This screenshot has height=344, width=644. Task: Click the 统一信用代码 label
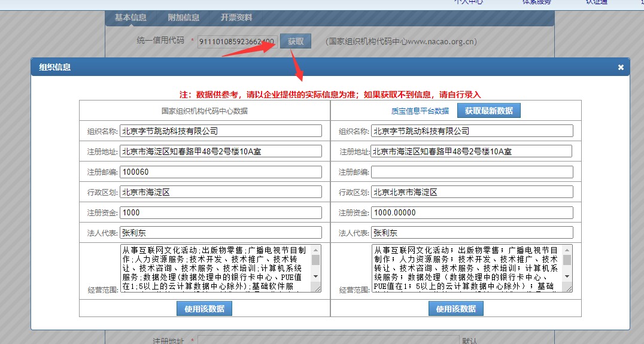[x=160, y=40]
